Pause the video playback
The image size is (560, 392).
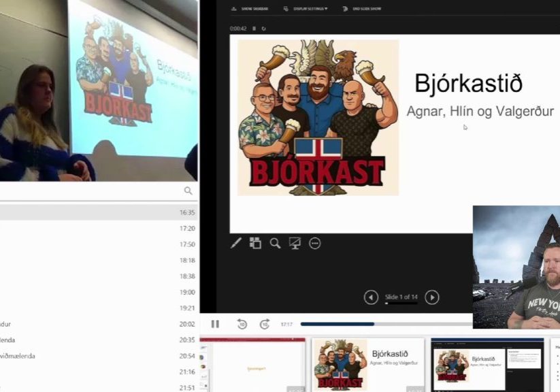click(x=215, y=325)
